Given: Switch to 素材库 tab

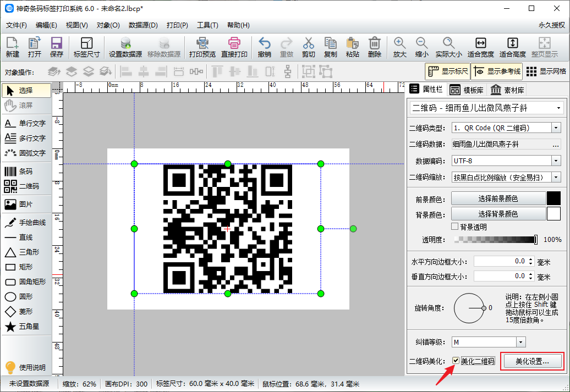Looking at the screenshot, I should 507,90.
